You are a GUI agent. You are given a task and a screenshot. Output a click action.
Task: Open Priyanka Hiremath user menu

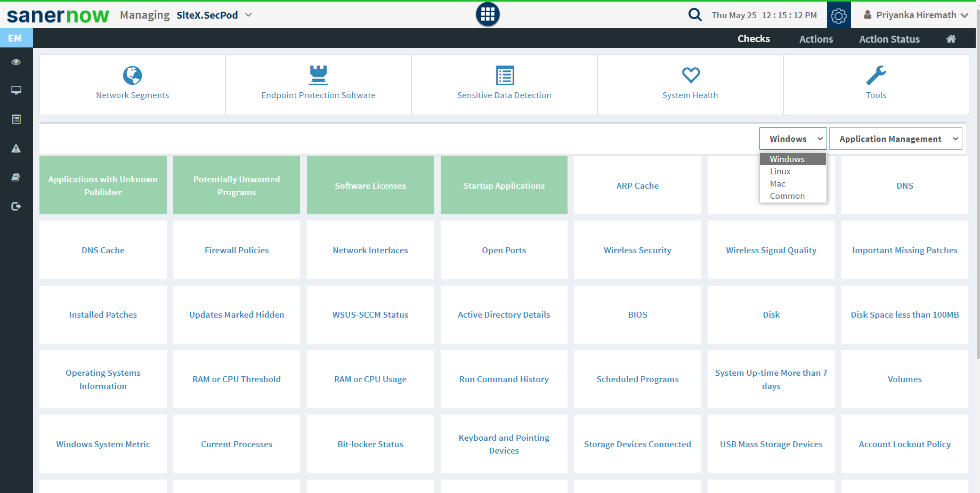[x=916, y=15]
